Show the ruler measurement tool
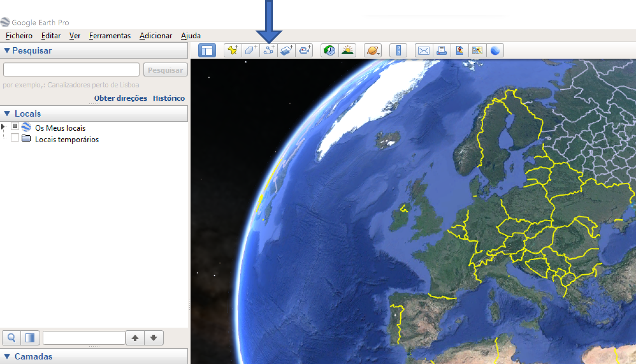This screenshot has height=364, width=636. pyautogui.click(x=398, y=51)
